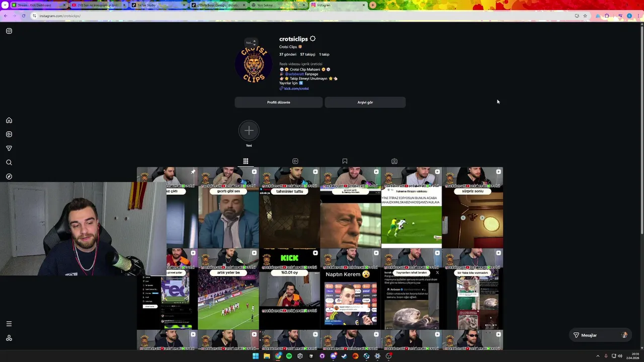644x362 pixels.
Task: Open Steam from the taskbar
Action: pos(344,356)
